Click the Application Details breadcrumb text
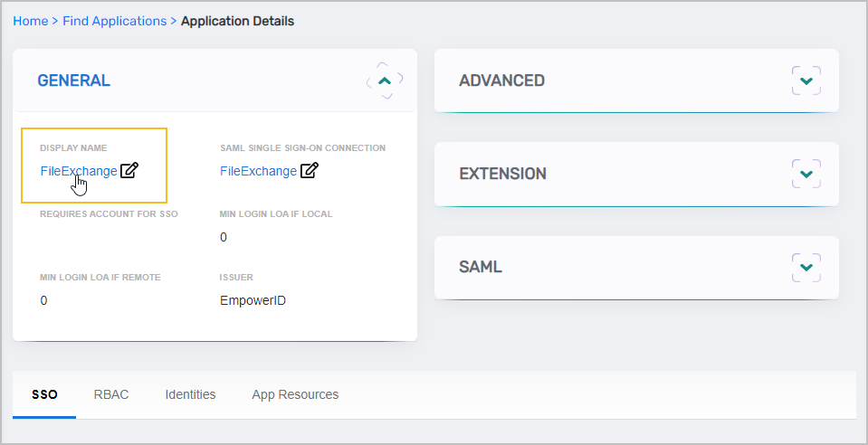 [237, 21]
